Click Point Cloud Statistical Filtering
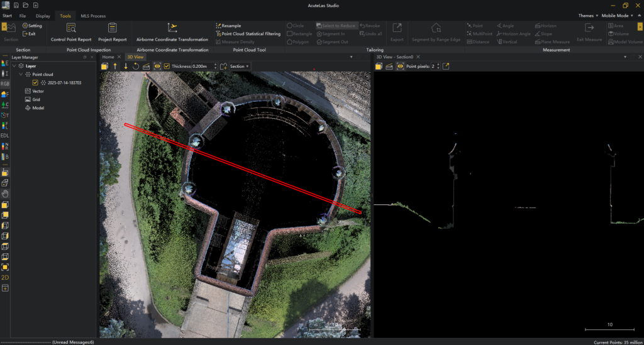644x345 pixels. coord(251,34)
